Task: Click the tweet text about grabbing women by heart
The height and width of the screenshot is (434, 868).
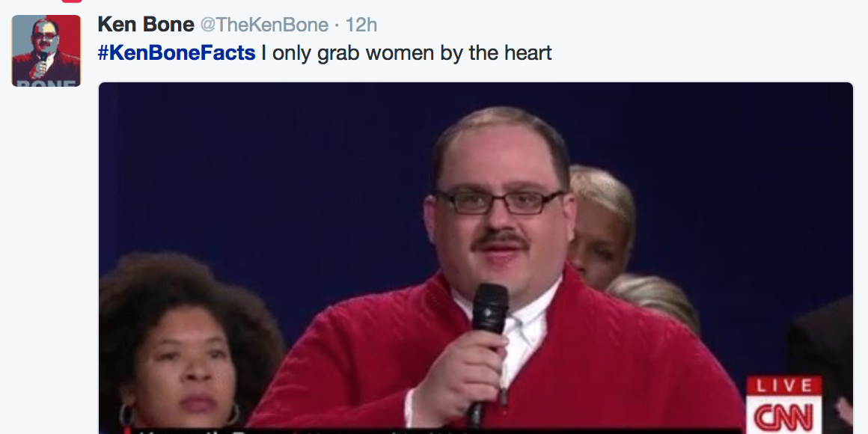Action: click(406, 53)
